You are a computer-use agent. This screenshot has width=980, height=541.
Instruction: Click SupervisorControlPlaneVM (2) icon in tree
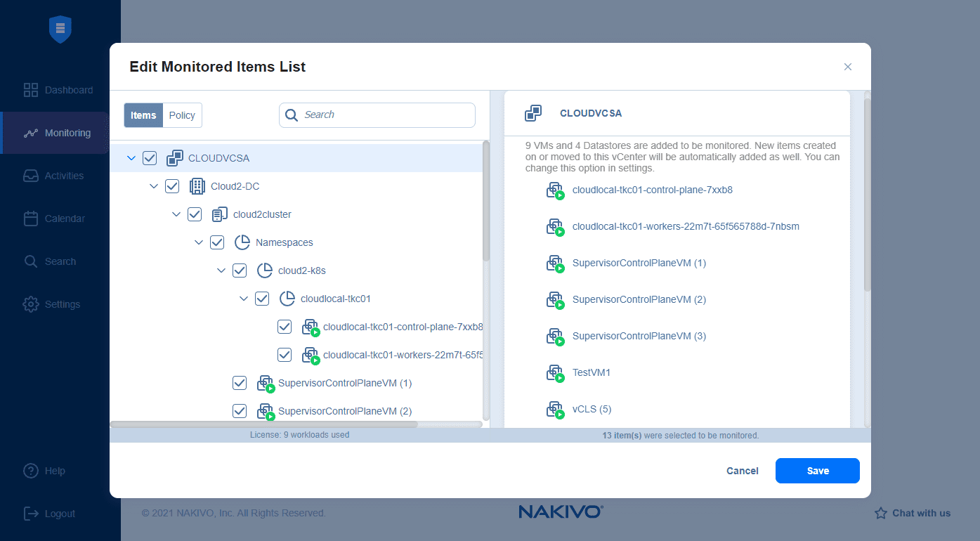tap(266, 412)
